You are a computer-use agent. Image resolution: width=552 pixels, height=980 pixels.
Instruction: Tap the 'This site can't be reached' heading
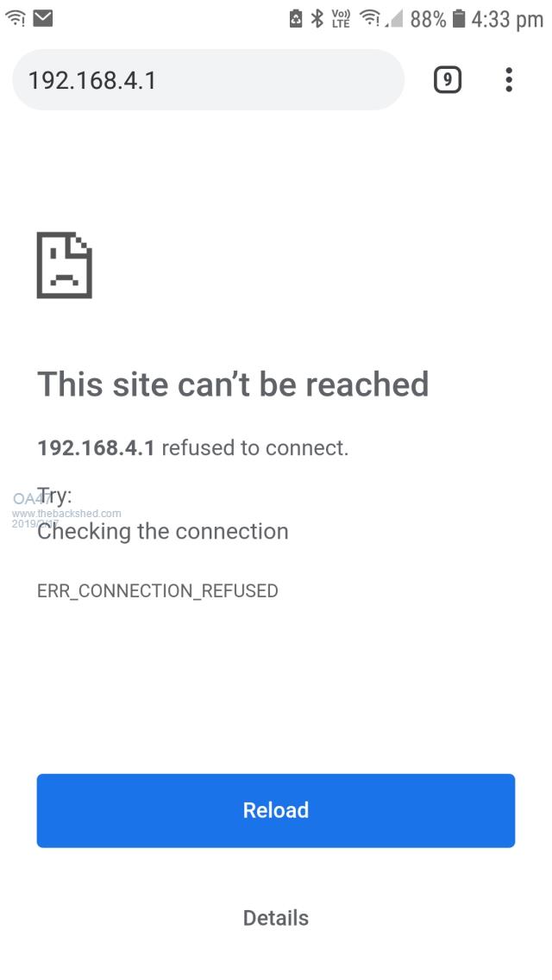[x=233, y=384]
